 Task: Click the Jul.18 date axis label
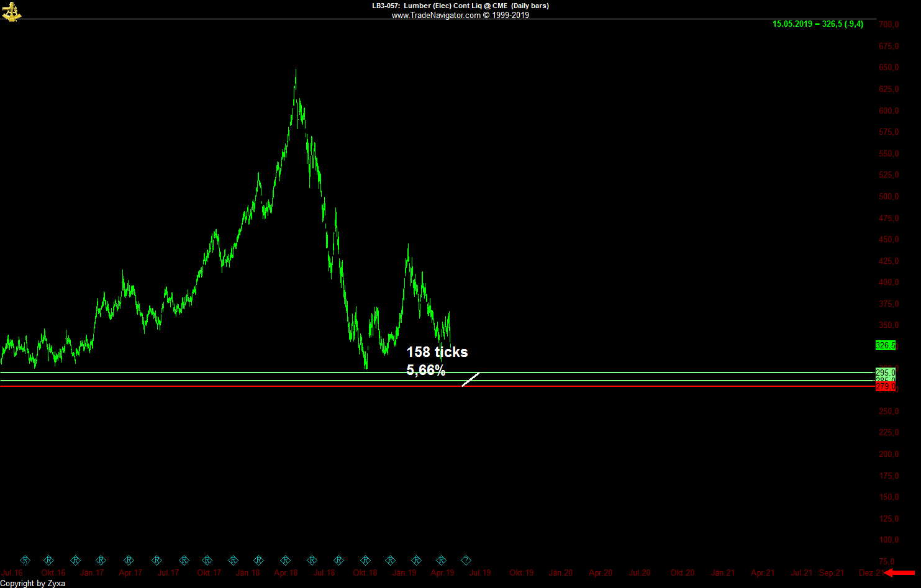tap(324, 572)
